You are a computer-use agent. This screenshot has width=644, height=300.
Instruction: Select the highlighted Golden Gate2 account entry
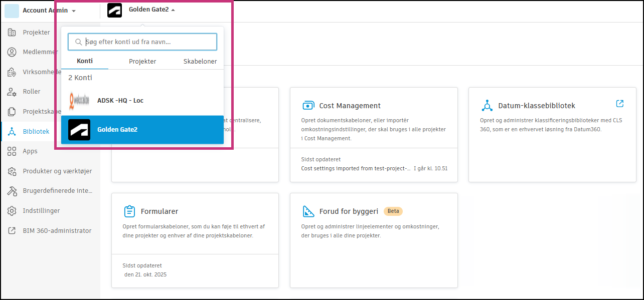(142, 129)
